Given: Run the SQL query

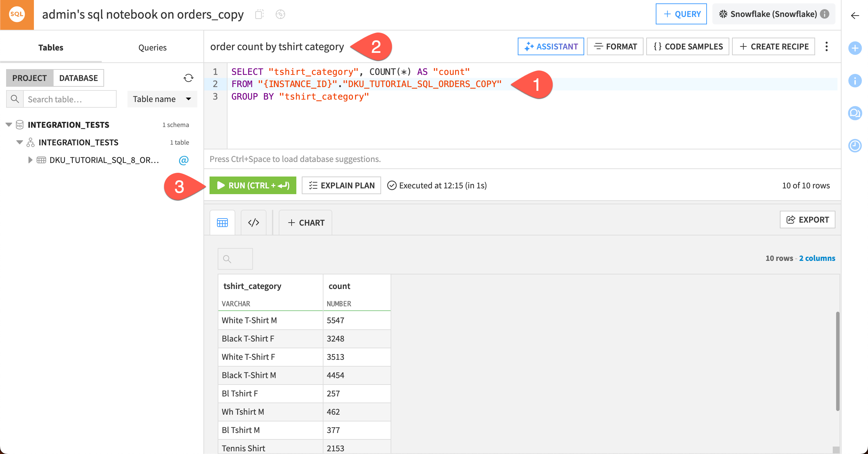Looking at the screenshot, I should click(253, 185).
